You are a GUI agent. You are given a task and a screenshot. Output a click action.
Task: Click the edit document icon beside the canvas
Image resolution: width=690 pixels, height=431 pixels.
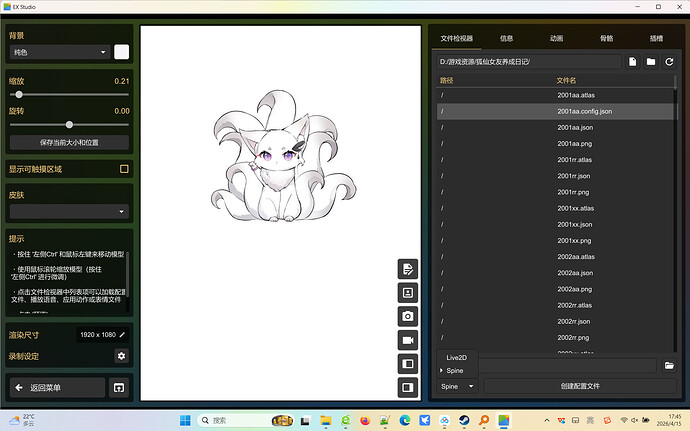click(x=408, y=269)
